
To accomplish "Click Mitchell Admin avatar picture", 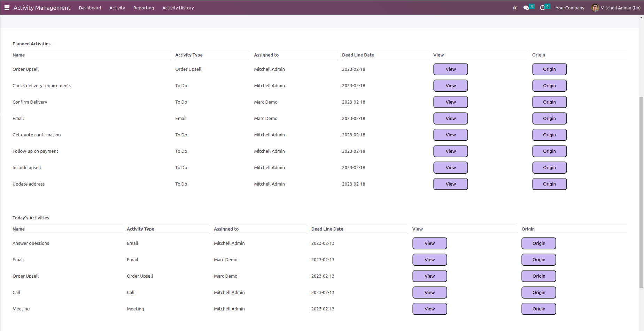I will click(x=595, y=8).
